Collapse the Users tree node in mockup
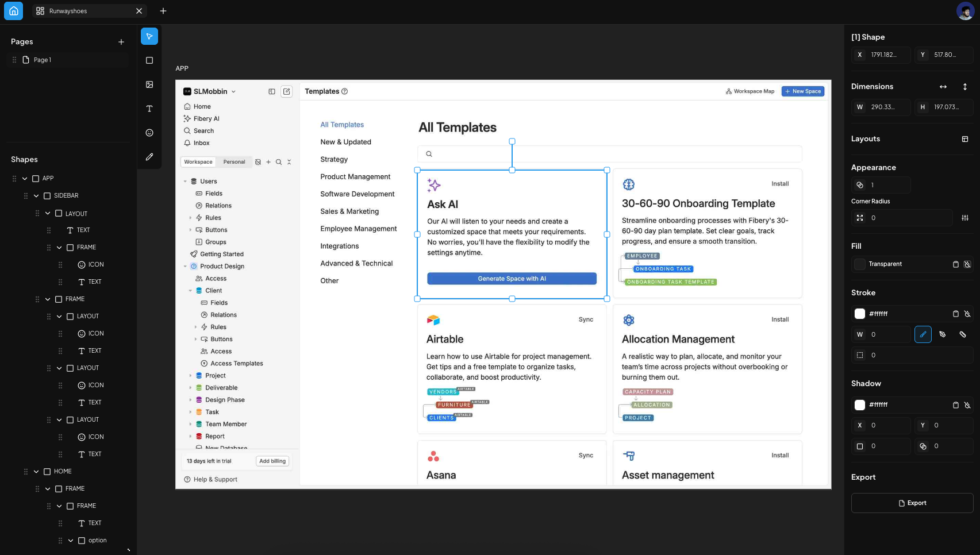Viewport: 980px width, 555px height. [185, 182]
